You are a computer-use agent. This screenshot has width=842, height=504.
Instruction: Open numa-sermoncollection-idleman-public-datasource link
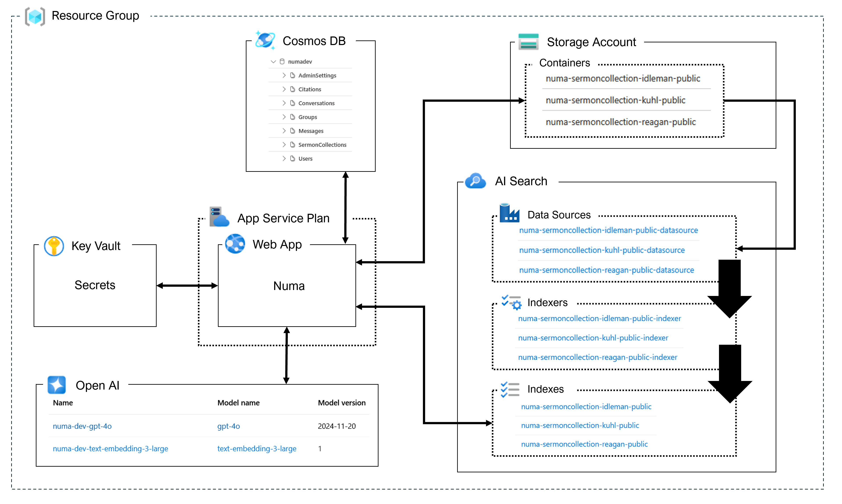coord(608,230)
